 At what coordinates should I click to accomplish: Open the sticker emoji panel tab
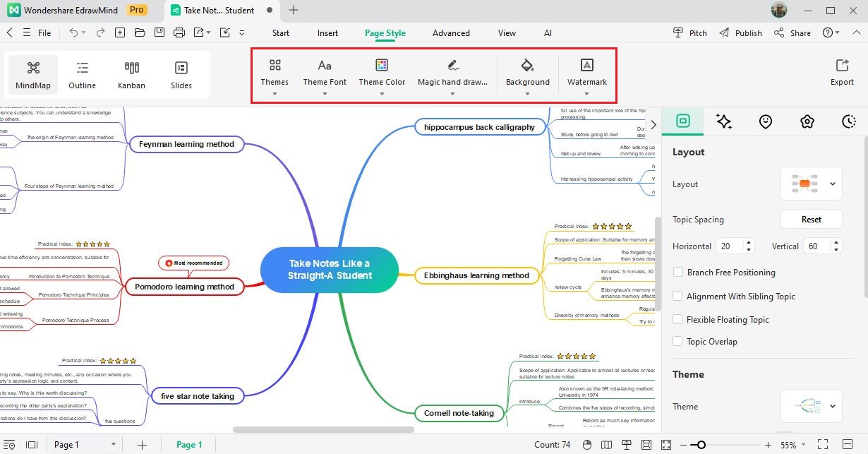click(x=766, y=121)
